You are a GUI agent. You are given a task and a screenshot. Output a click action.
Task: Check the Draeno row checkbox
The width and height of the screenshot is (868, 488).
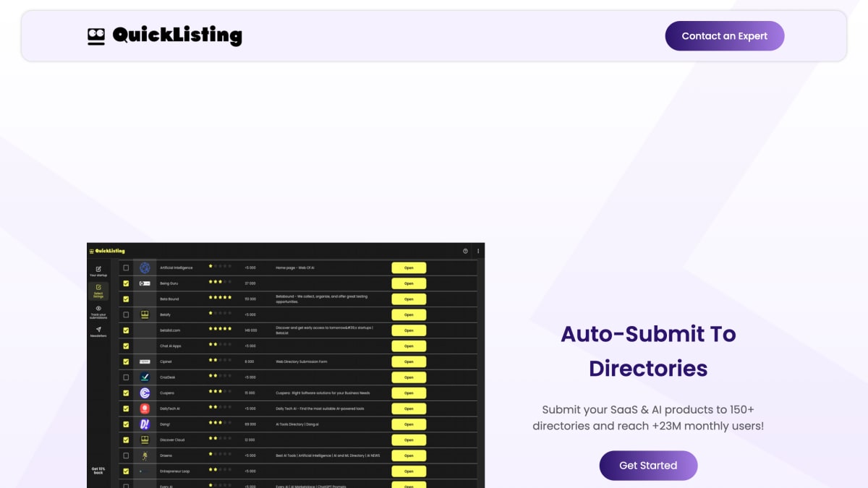126,455
